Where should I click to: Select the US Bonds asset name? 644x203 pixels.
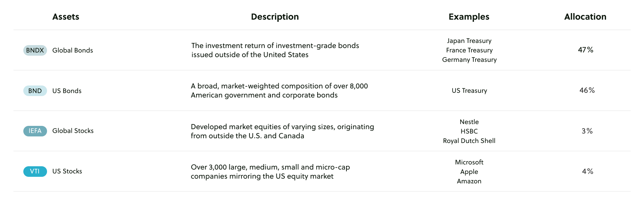(x=67, y=91)
